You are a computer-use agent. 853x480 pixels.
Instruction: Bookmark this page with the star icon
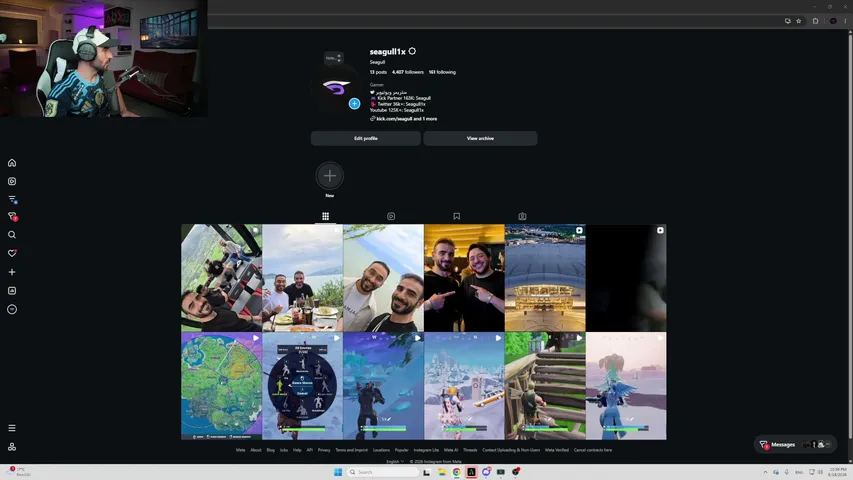coord(799,21)
